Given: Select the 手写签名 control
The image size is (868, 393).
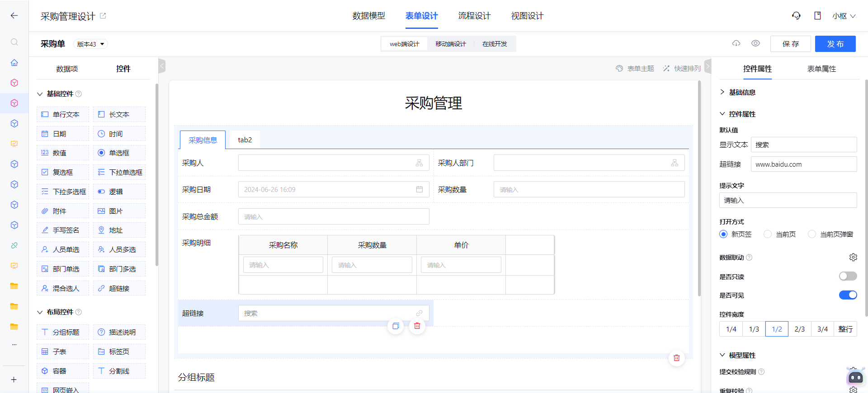Looking at the screenshot, I should 63,230.
